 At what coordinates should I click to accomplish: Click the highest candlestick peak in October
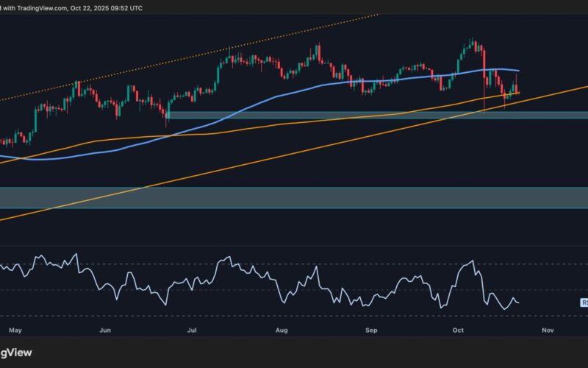tap(472, 41)
